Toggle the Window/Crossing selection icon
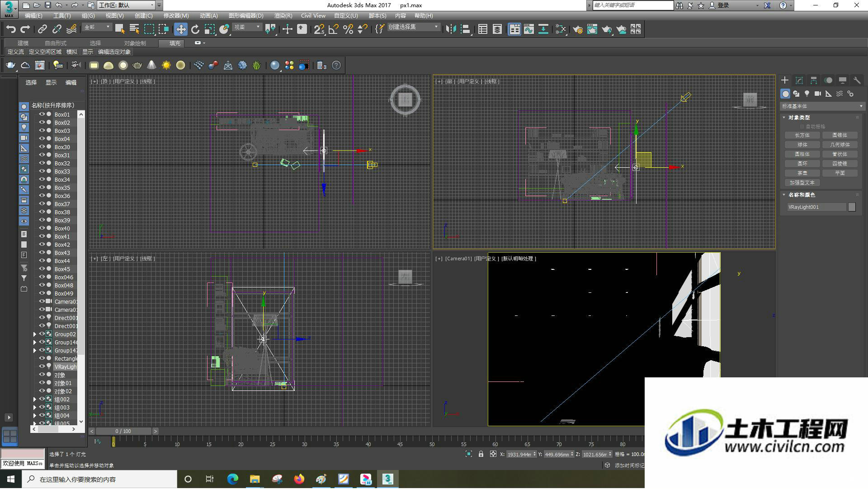Screen dimensions: 868x489 coord(163,29)
